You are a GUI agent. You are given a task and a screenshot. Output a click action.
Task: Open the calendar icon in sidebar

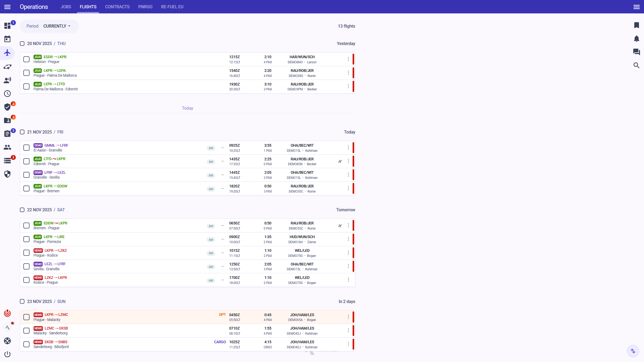[7, 39]
